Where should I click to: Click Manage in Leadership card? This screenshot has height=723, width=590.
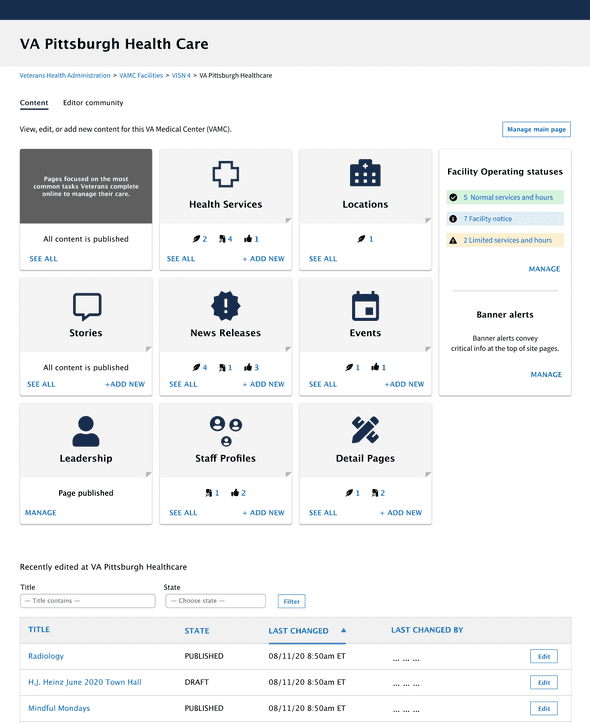(41, 512)
